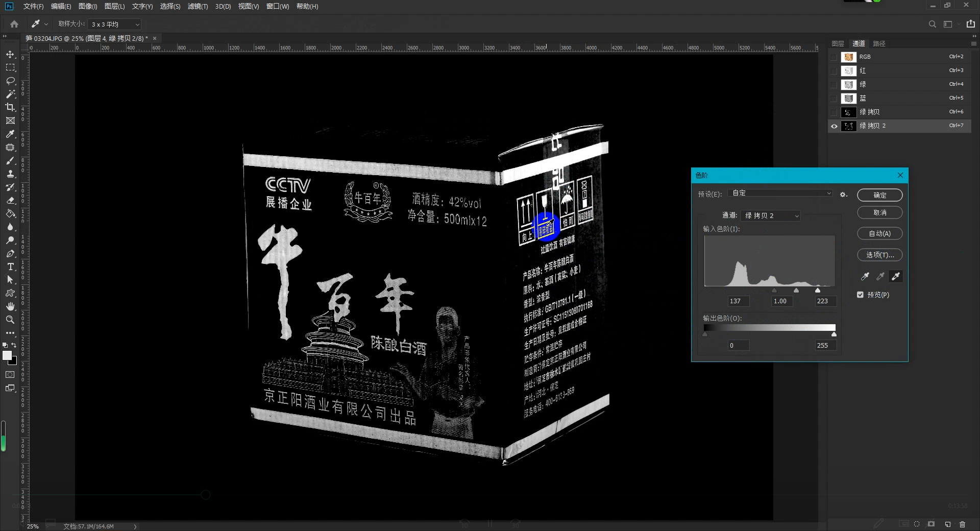Image resolution: width=980 pixels, height=531 pixels.
Task: Hide the 绿 拷贝 2 channel
Action: 834,126
